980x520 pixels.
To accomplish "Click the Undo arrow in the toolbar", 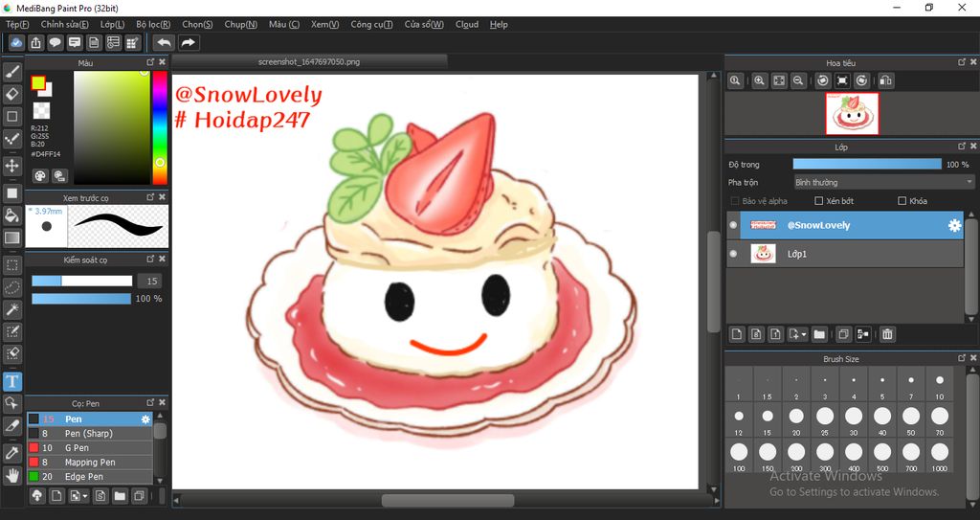I will point(165,42).
